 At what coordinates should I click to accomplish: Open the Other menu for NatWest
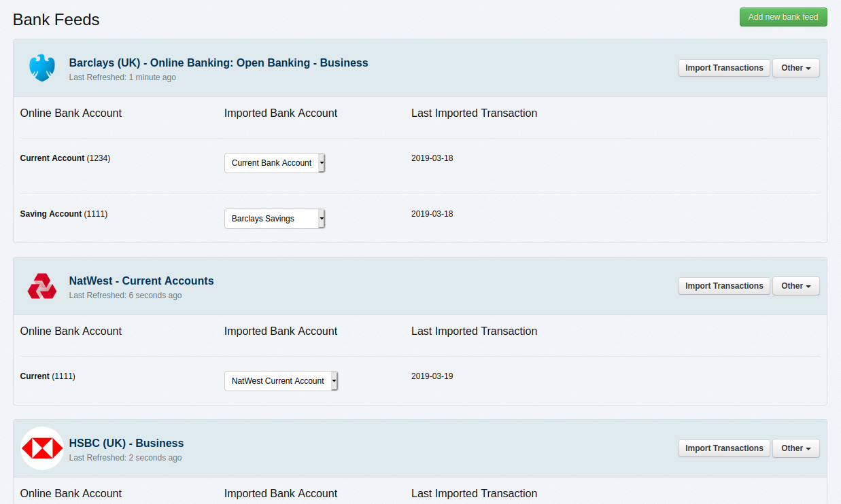(795, 286)
